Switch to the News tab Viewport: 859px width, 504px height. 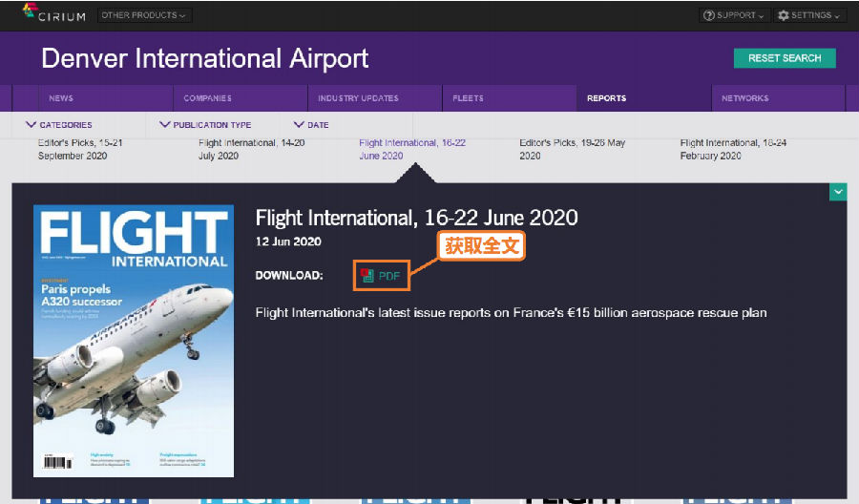61,98
